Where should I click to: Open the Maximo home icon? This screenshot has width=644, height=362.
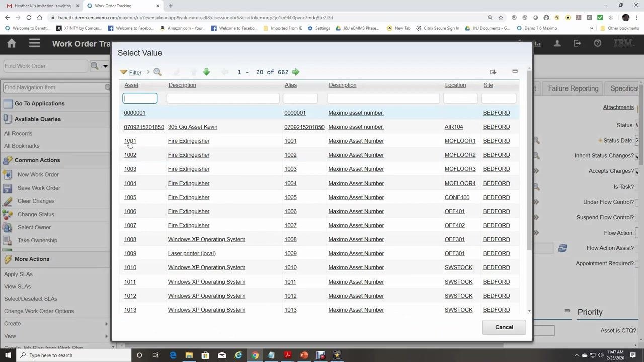(12, 43)
